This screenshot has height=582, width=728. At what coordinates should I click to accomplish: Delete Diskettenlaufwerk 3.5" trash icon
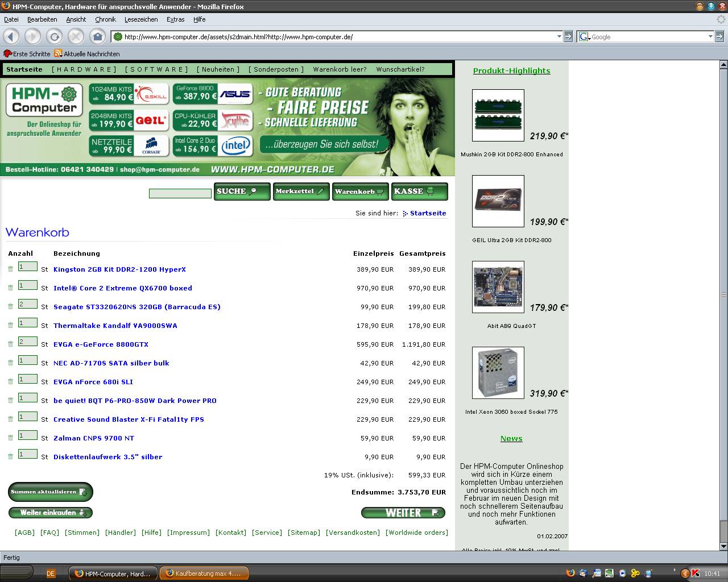[10, 457]
